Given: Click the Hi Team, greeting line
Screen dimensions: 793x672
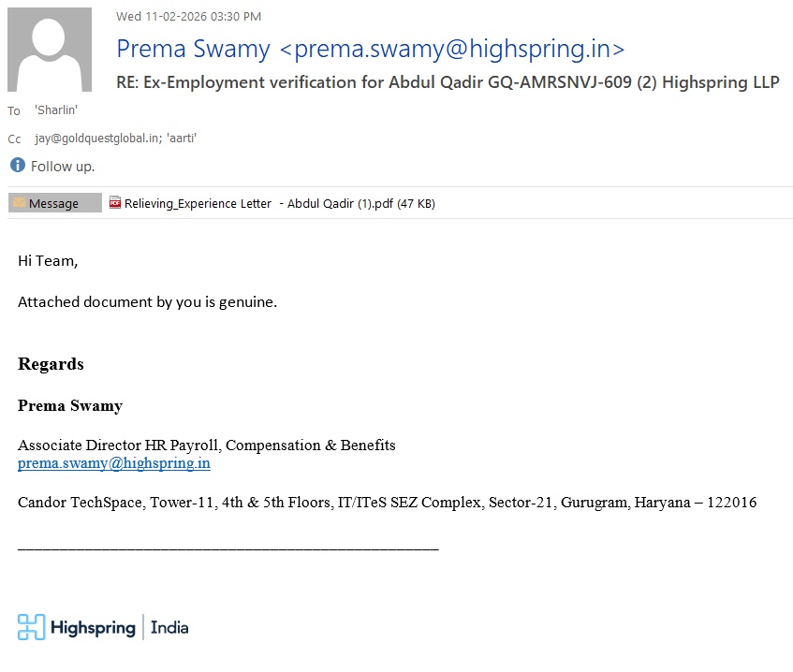Looking at the screenshot, I should (x=48, y=261).
